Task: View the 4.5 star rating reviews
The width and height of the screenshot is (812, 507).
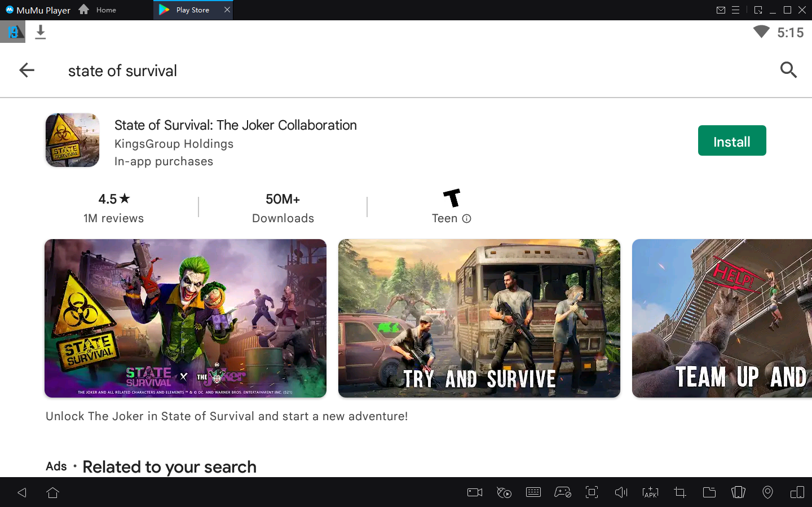Action: tap(114, 208)
